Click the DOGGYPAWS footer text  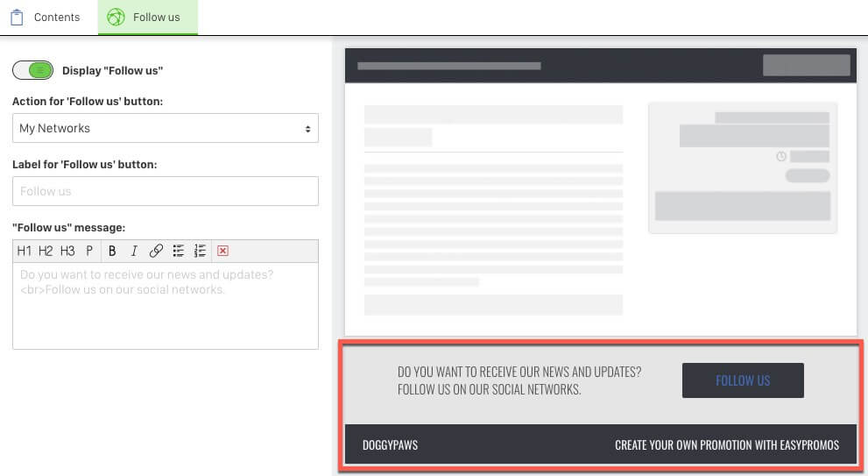coord(391,445)
